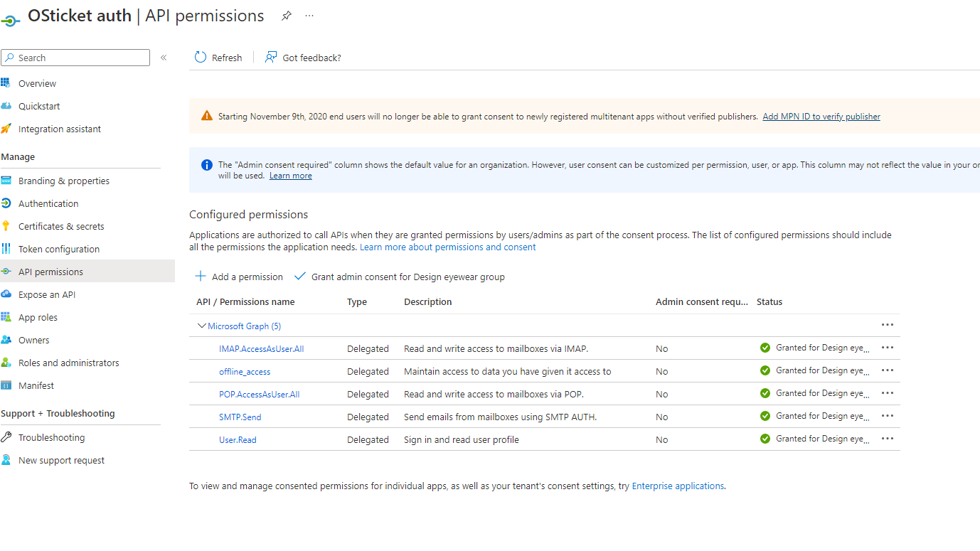Viewport: 980px width, 551px height.
Task: Click the Granted status for SMTP.Send
Action: click(814, 416)
